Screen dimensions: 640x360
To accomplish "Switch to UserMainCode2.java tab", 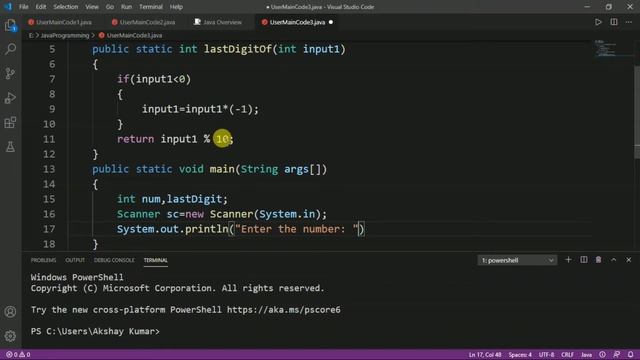I will [x=146, y=22].
